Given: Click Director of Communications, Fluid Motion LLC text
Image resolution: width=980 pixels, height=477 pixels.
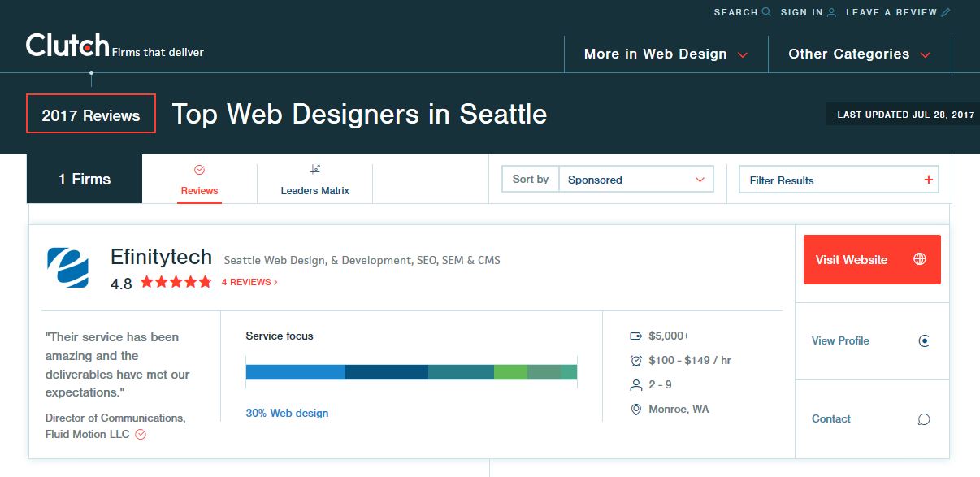Looking at the screenshot, I should pyautogui.click(x=115, y=426).
